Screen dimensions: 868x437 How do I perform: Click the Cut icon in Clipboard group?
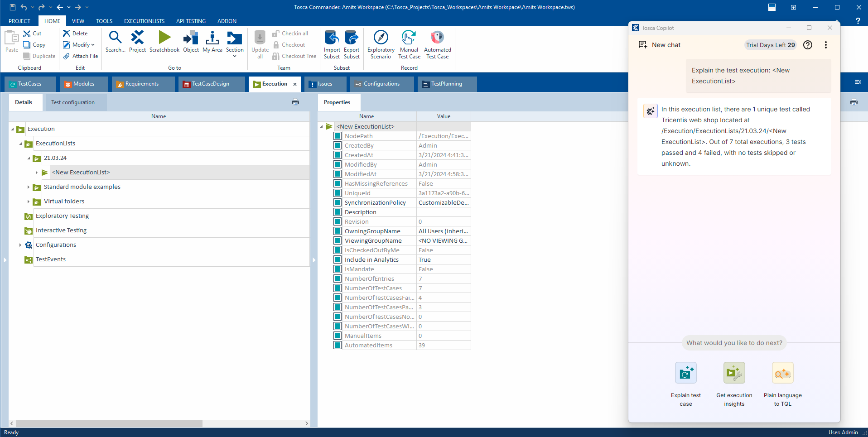27,34
